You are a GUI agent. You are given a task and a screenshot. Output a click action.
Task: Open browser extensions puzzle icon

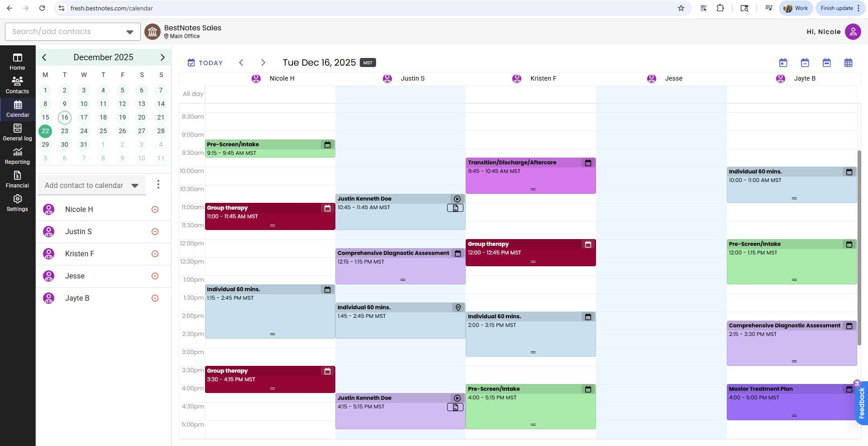pos(720,8)
